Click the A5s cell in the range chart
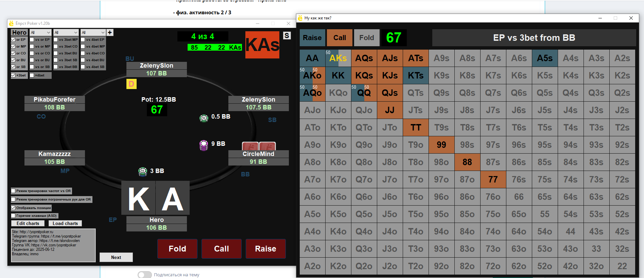644x278 pixels. [x=545, y=58]
